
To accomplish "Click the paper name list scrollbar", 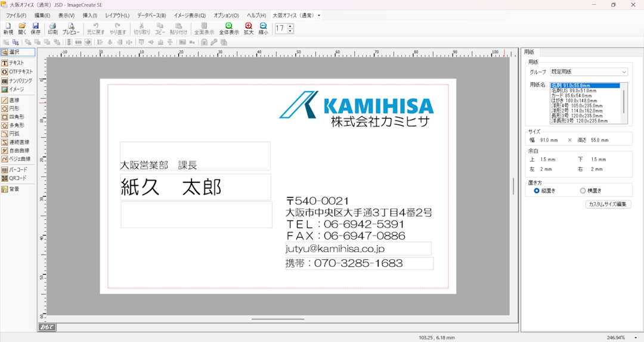I will 624,102.
